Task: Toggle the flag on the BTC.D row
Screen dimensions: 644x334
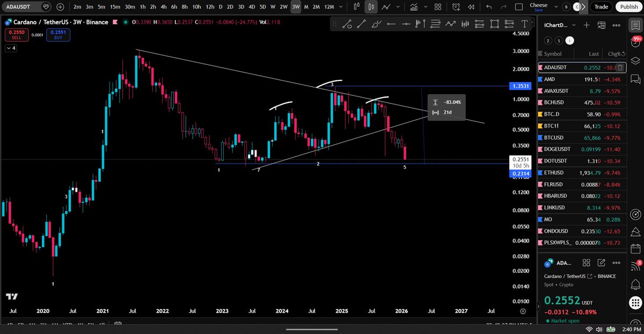Action: coord(540,114)
